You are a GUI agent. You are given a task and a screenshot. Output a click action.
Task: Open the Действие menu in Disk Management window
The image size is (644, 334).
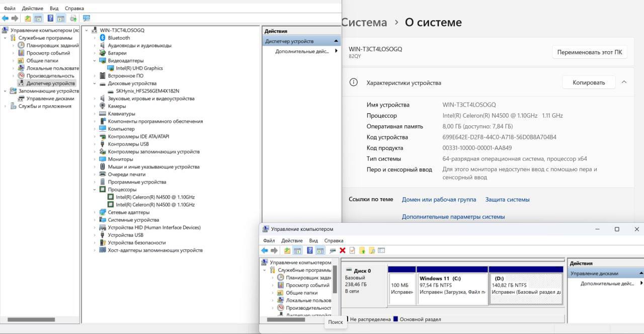292,240
